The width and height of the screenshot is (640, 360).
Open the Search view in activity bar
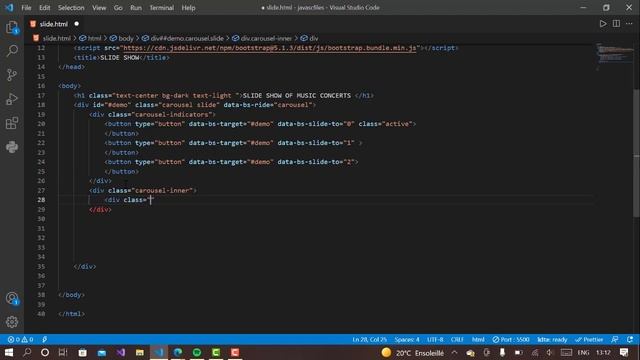12,51
